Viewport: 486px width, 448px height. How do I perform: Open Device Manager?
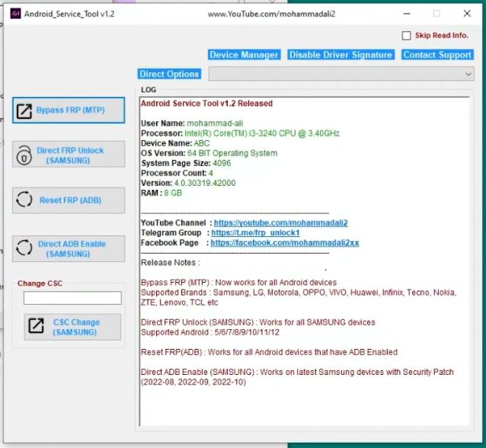tap(244, 55)
